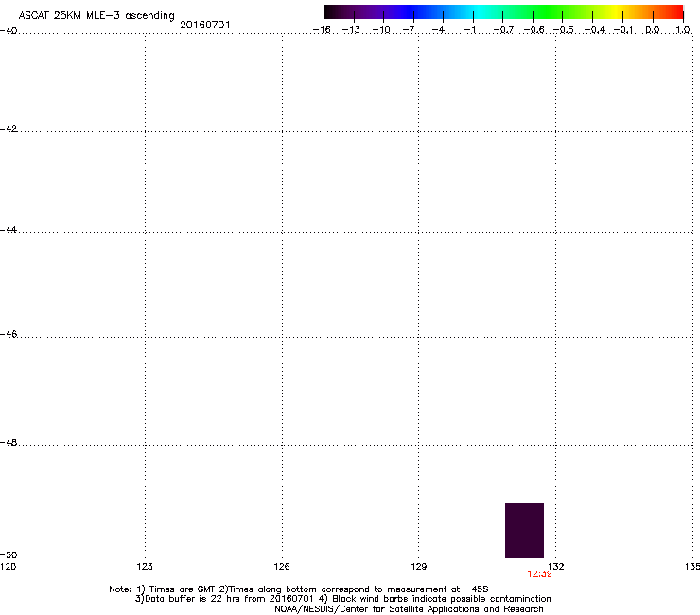Click the latitude label "-50"
The height and width of the screenshot is (615, 700).
9,555
